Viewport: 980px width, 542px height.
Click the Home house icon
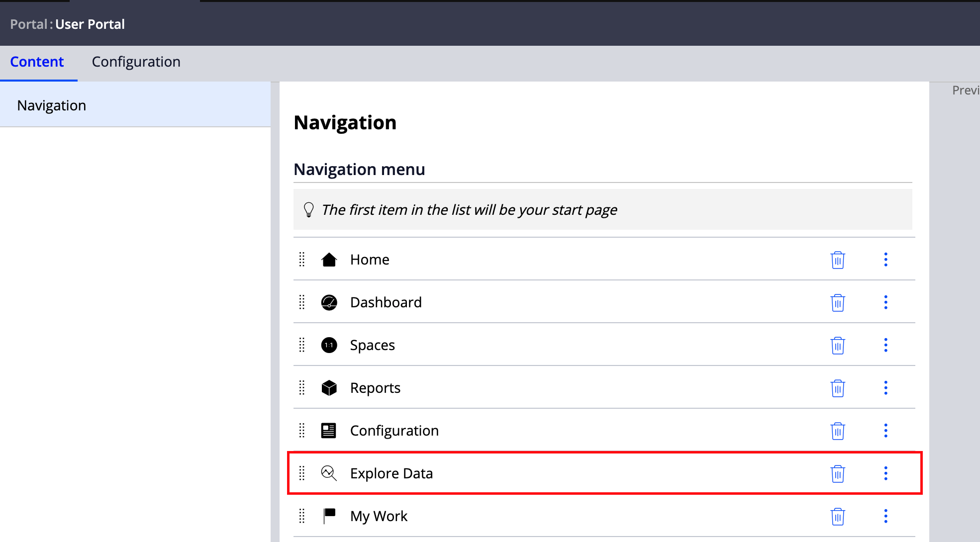pos(329,260)
